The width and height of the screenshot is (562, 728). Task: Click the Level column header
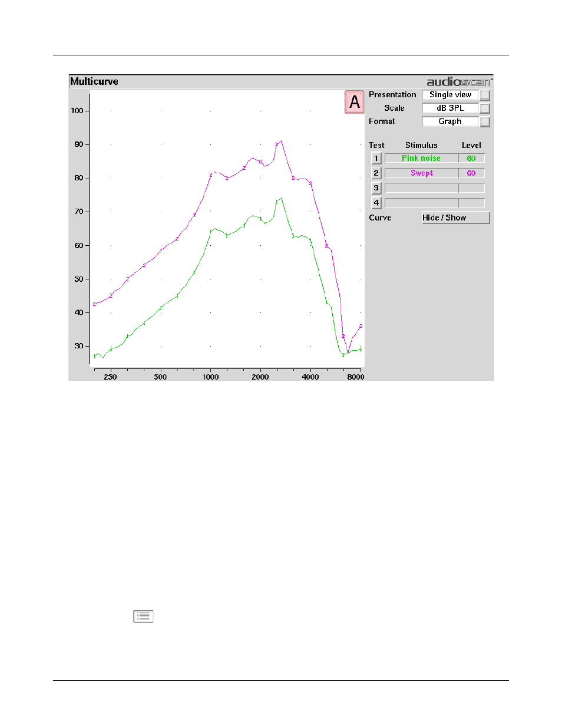(471, 145)
